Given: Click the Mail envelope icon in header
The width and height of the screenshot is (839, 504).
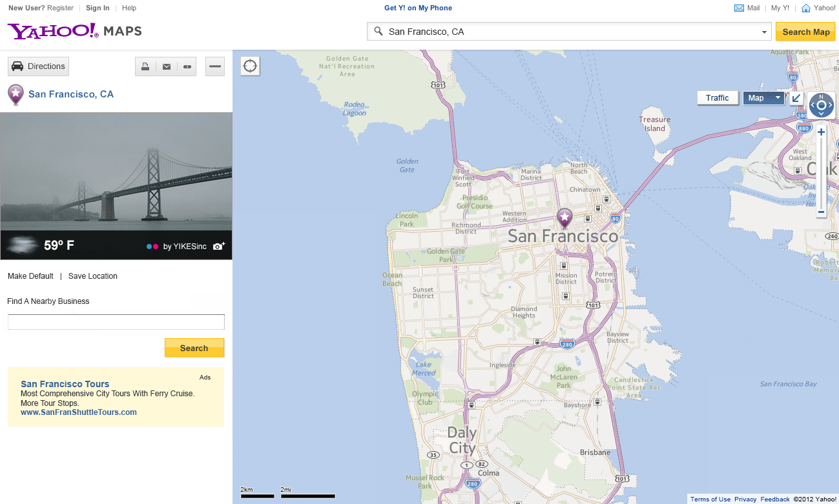Looking at the screenshot, I should [739, 8].
